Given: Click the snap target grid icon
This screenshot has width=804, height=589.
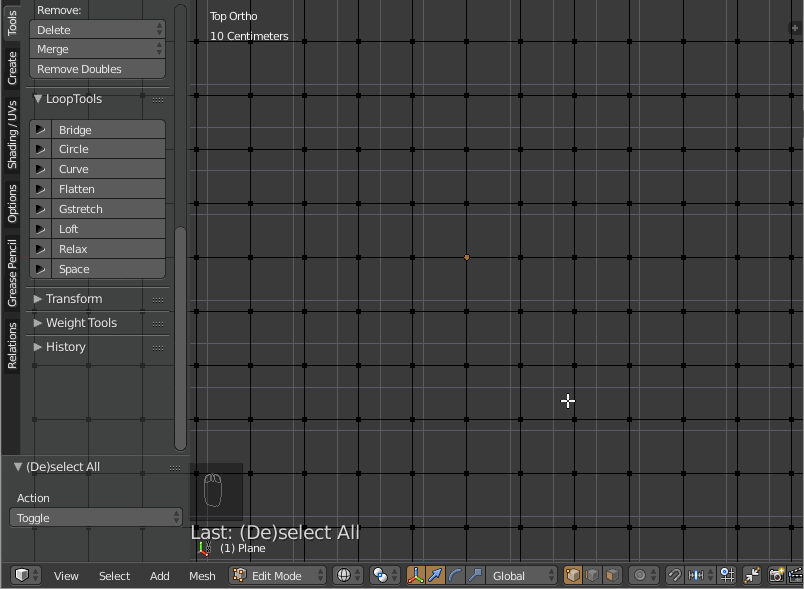Looking at the screenshot, I should click(727, 575).
